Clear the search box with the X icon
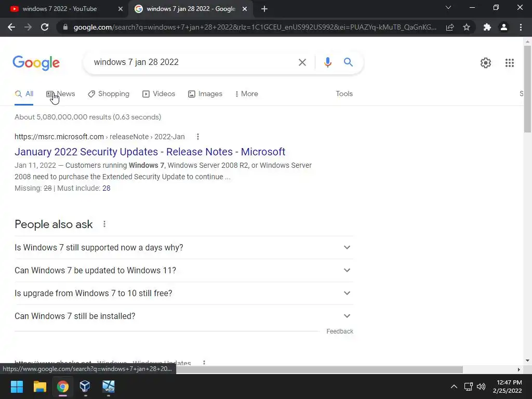 [x=302, y=62]
